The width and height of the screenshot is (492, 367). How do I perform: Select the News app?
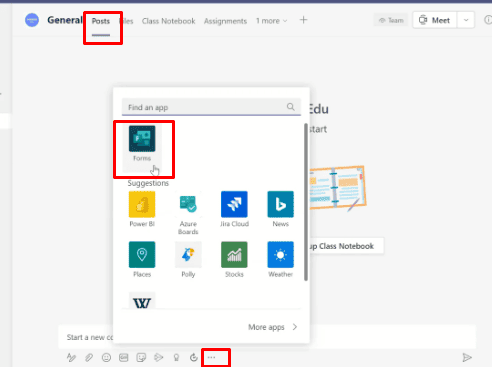[x=280, y=209]
